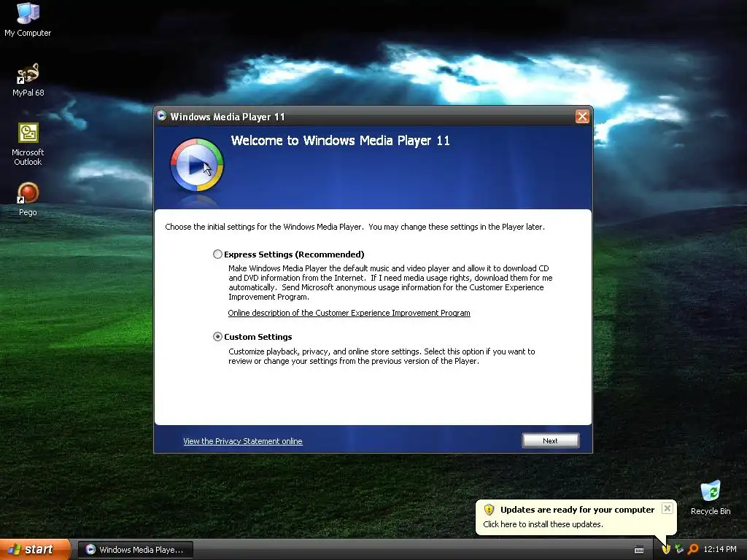Click the 12:14 PM taskbar clock
Screen dimensions: 747x560
point(720,550)
